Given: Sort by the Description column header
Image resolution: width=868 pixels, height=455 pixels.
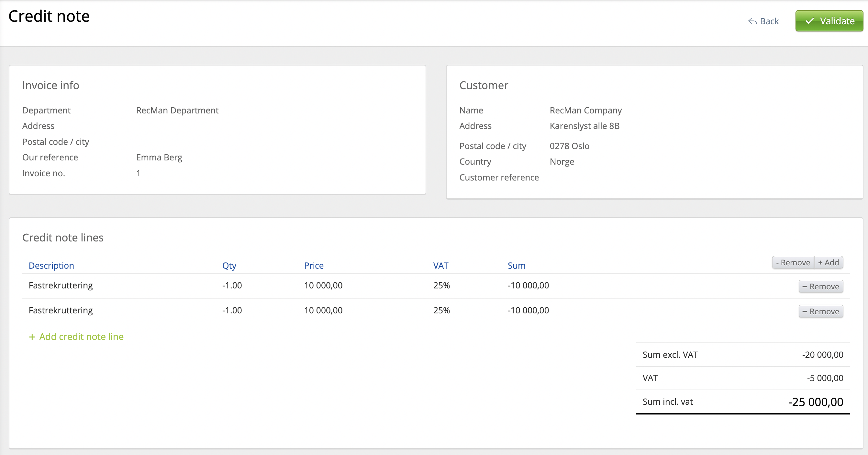Looking at the screenshot, I should click(x=51, y=265).
